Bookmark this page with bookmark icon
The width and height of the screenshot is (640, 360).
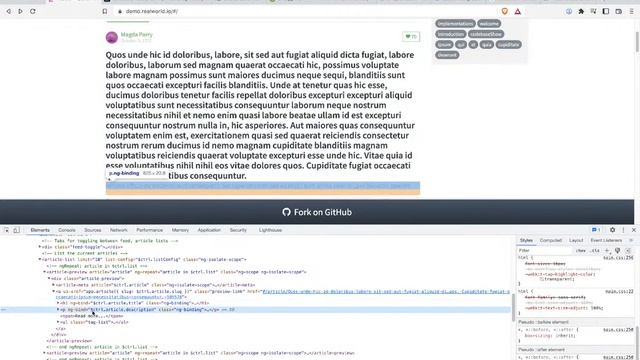tap(105, 11)
